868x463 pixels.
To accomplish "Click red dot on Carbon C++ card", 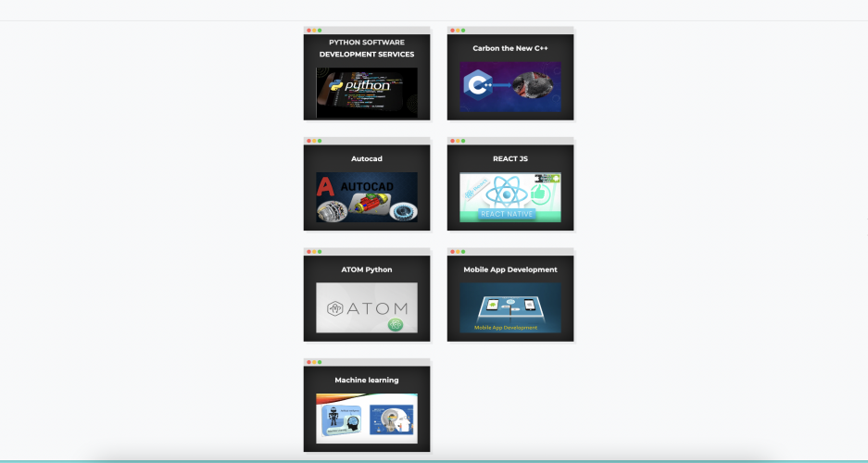I will pos(452,31).
